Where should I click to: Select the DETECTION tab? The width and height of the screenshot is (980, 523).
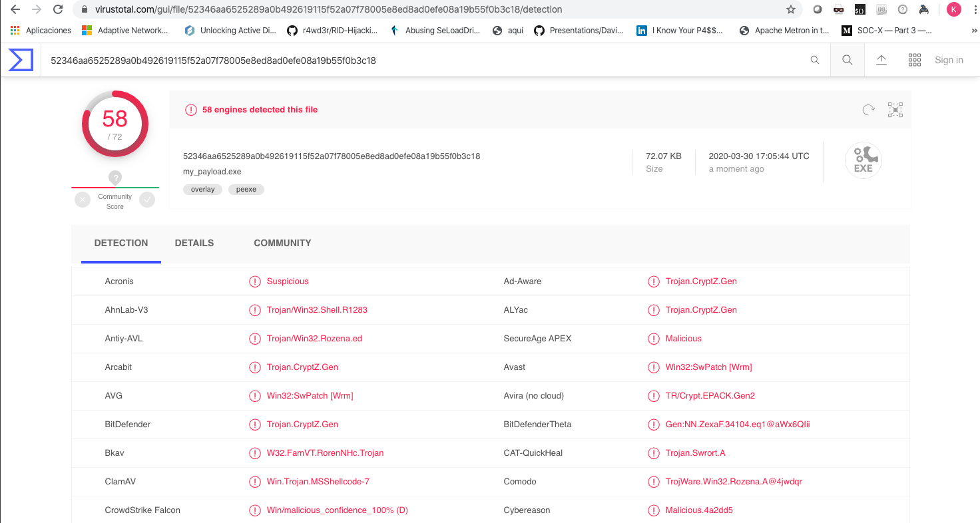(x=121, y=243)
